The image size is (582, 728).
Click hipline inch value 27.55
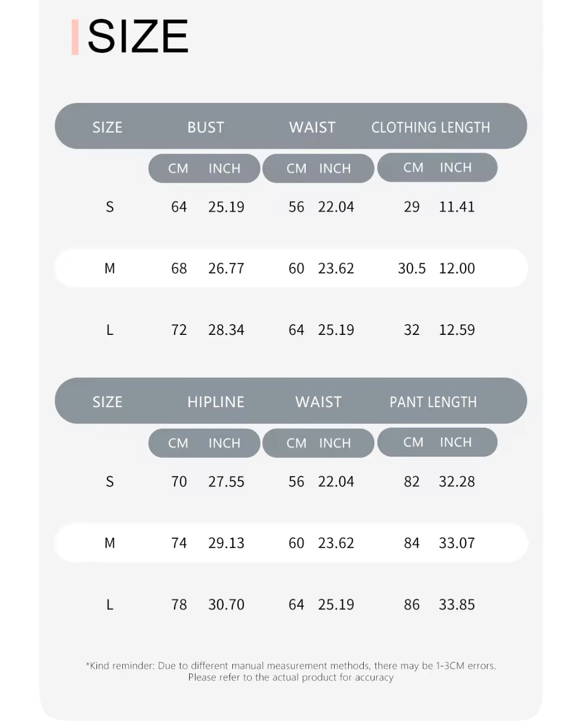click(226, 481)
